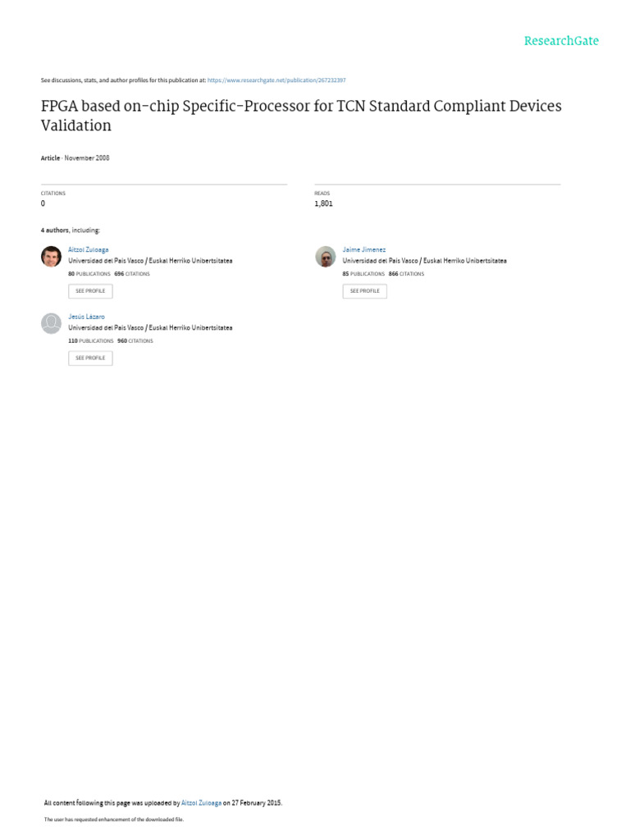
Task: Click the FPGA based on-chip article title
Action: 301,115
